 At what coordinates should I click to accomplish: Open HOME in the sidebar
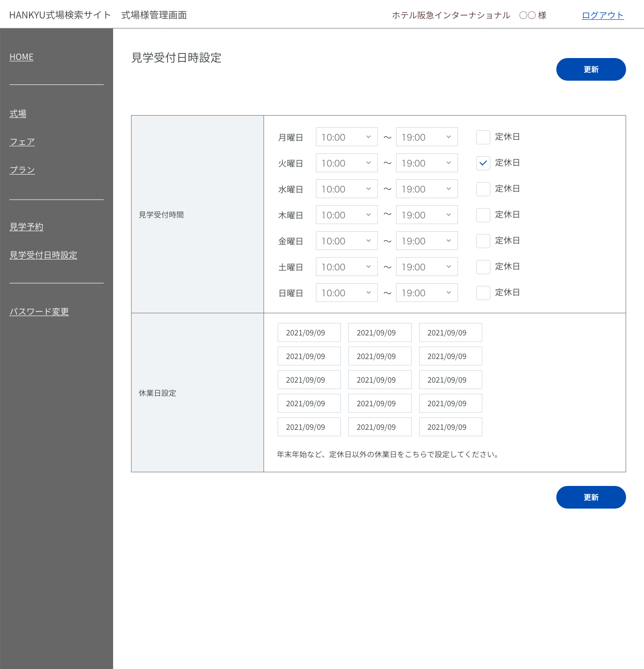pyautogui.click(x=21, y=57)
